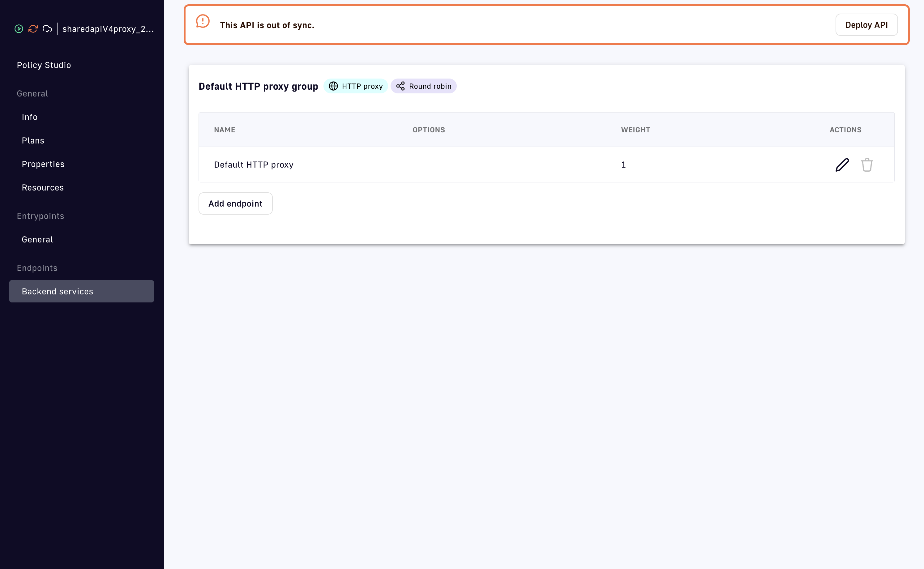Click the orange warning alert icon
This screenshot has height=569, width=924.
[203, 21]
